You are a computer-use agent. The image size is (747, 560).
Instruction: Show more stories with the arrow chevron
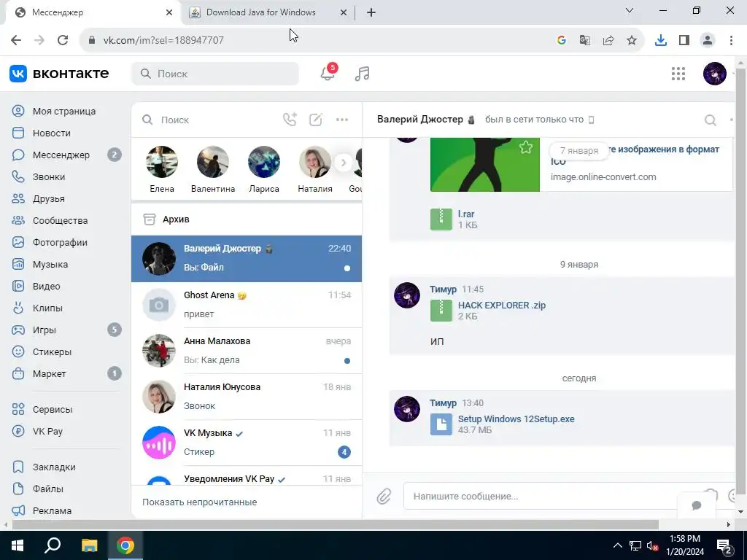tap(343, 163)
